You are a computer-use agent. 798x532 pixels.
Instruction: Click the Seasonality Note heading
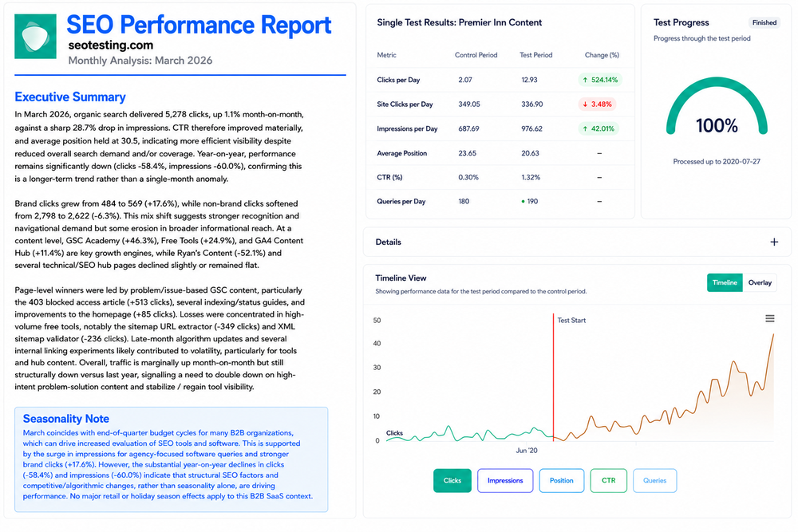pos(66,419)
